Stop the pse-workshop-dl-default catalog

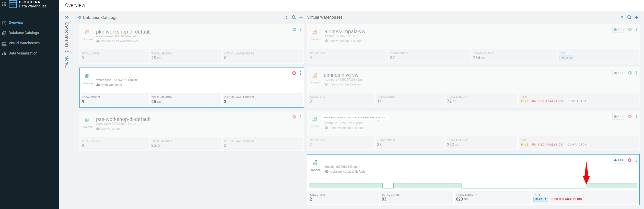(x=294, y=117)
